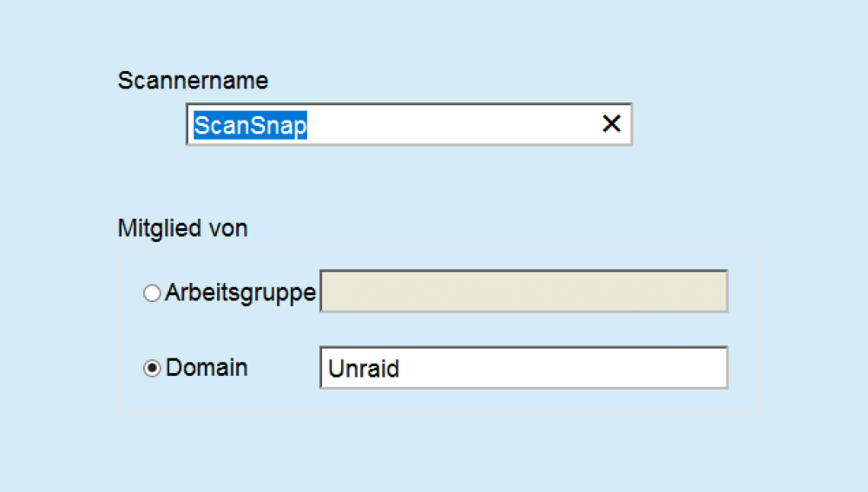Click the Arbeitsgruppe option label text

(x=240, y=292)
